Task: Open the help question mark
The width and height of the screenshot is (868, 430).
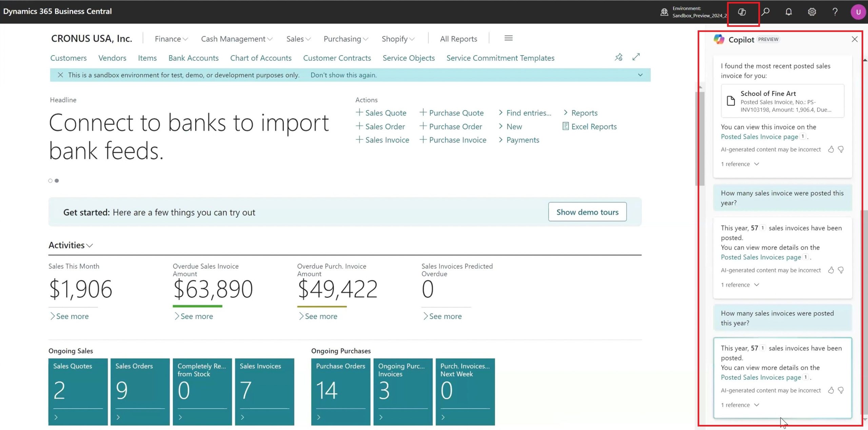Action: (x=835, y=12)
